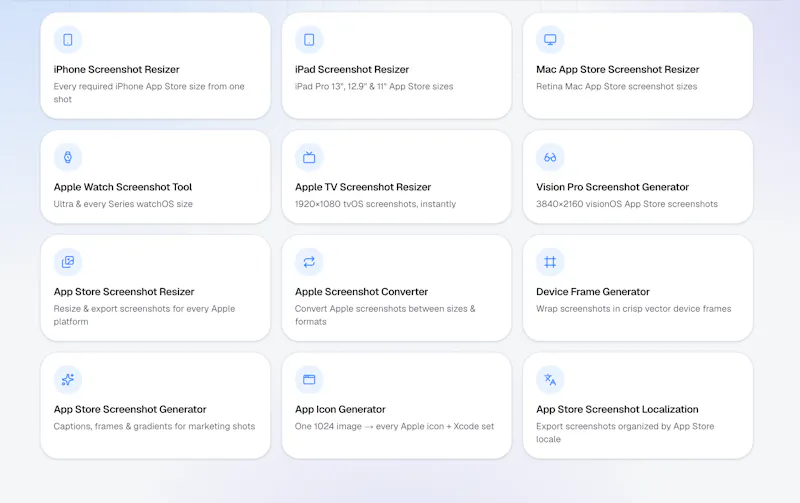Select the Apple TV Screenshot Resizer title
Screen dimensions: 800x503
click(363, 187)
